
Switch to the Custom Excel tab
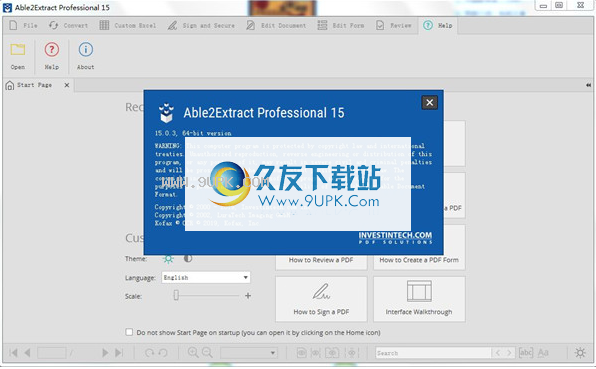point(128,25)
